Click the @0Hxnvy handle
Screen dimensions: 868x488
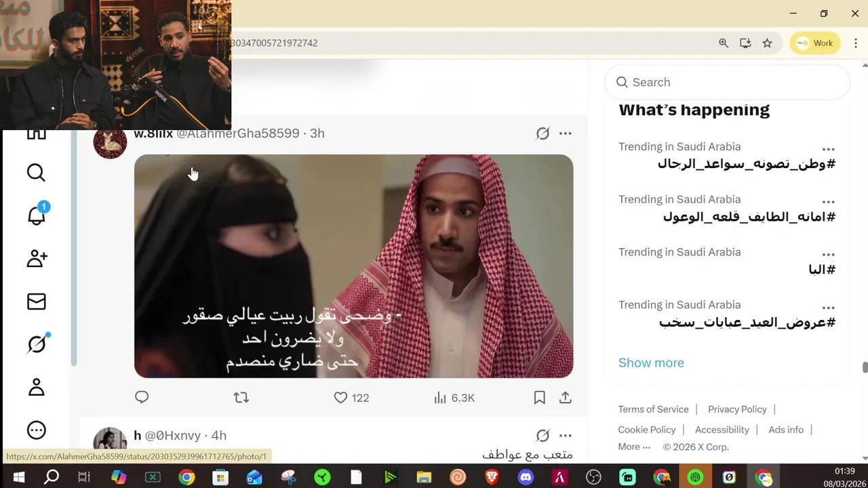[x=173, y=436]
